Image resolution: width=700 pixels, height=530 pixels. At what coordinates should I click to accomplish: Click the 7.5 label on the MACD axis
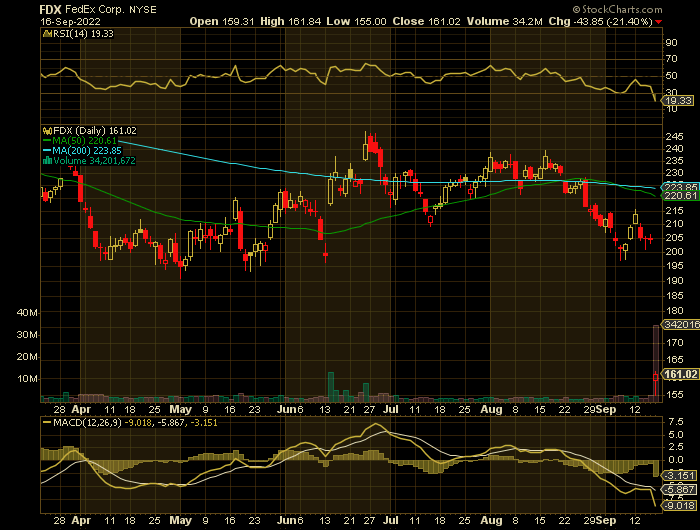click(674, 422)
